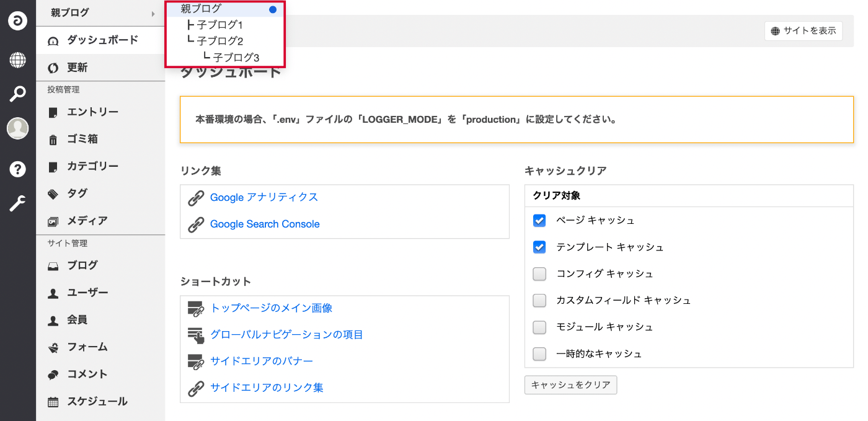Enable the コンフィグ キャッシュ checkbox
The height and width of the screenshot is (421, 868).
tap(539, 274)
